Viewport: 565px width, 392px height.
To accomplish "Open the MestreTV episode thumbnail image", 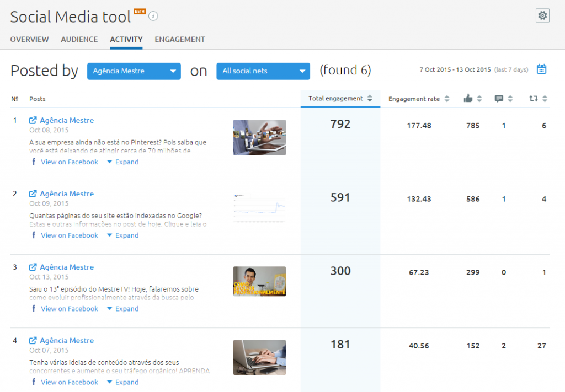I will [x=259, y=282].
